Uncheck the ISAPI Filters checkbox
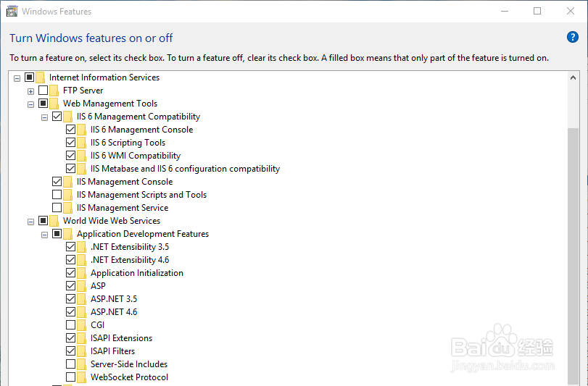 tap(70, 351)
